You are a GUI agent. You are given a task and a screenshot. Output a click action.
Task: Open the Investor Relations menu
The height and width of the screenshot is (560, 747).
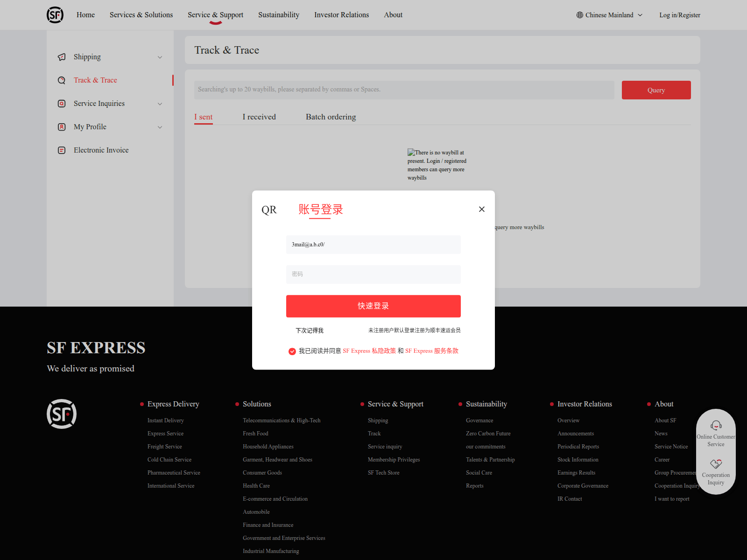pyautogui.click(x=341, y=14)
